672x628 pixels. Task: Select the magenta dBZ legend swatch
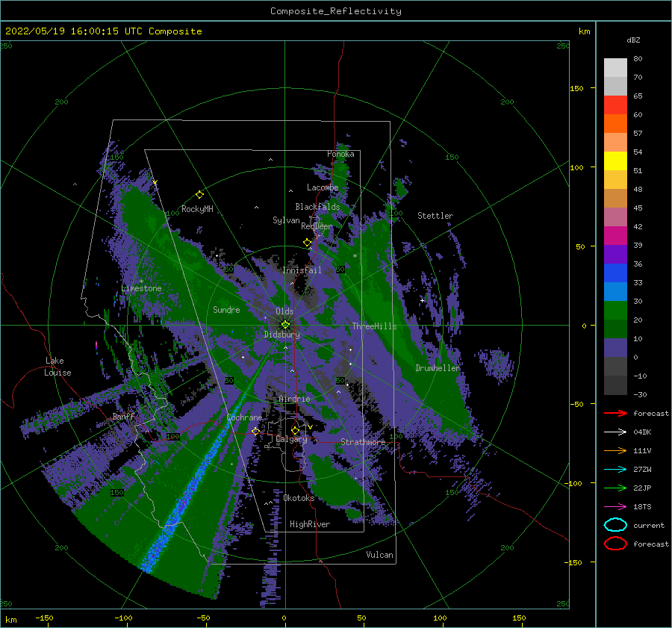coord(615,235)
